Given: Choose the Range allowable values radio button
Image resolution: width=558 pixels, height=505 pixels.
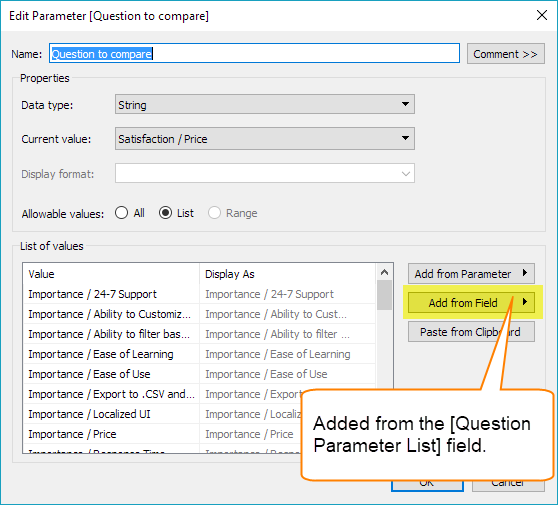Looking at the screenshot, I should tap(214, 213).
